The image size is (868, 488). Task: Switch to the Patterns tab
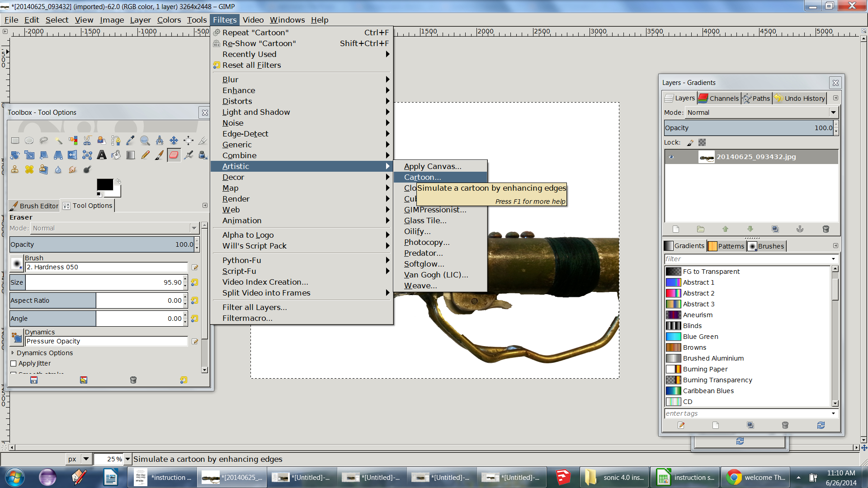point(726,246)
